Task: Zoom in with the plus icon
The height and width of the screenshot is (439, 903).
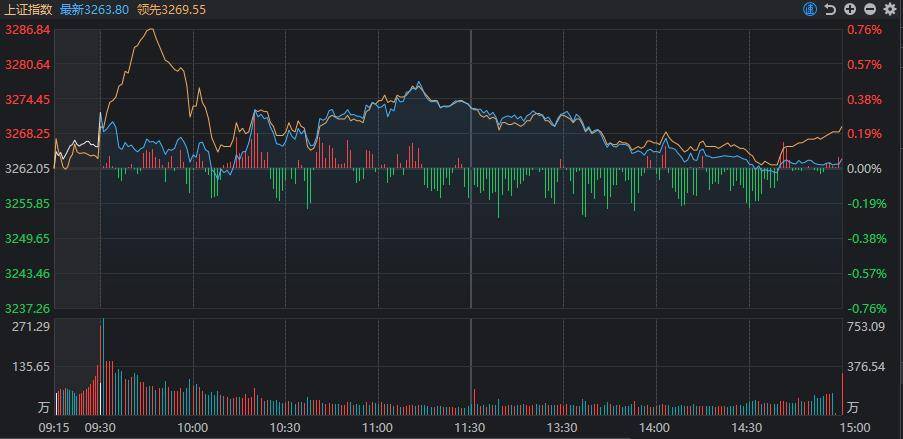Action: click(849, 9)
